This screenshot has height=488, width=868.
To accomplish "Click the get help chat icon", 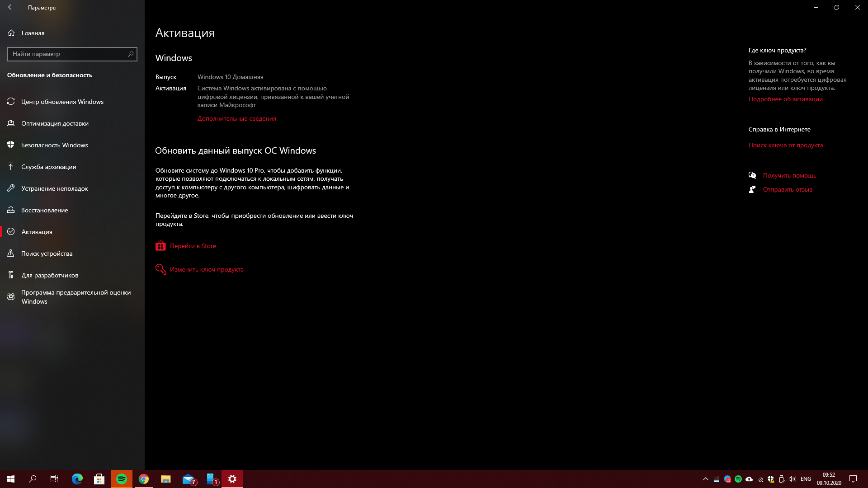I will 752,175.
